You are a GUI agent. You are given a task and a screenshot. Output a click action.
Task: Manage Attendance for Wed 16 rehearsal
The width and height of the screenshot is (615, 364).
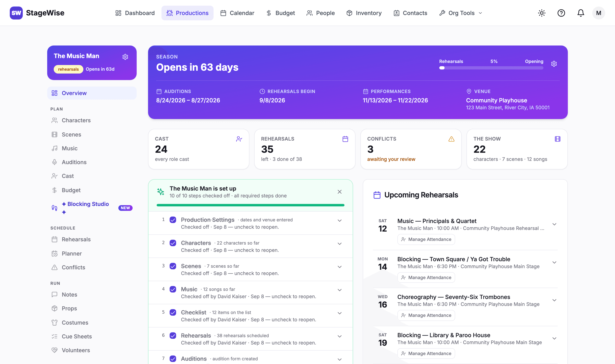(x=426, y=315)
